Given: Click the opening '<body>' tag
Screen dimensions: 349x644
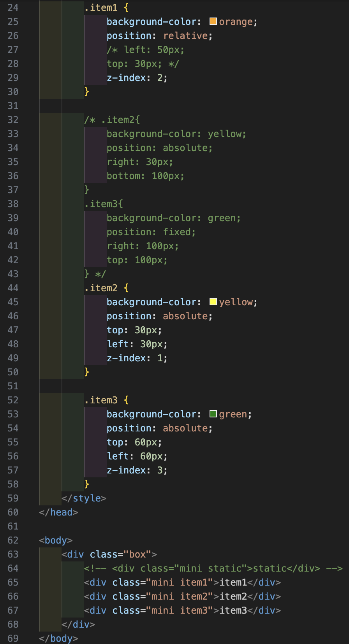Looking at the screenshot, I should pos(56,540).
